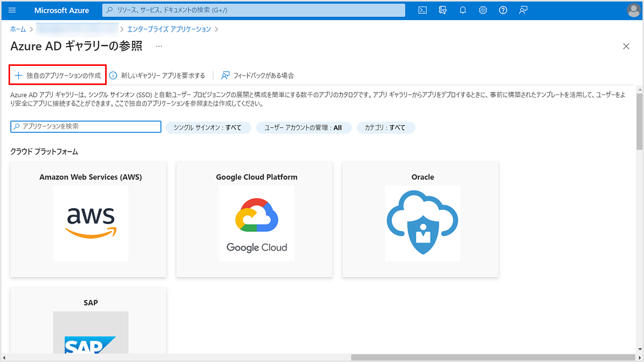Launch Cloud Shell from the top bar
The image size is (644, 362).
pos(423,10)
